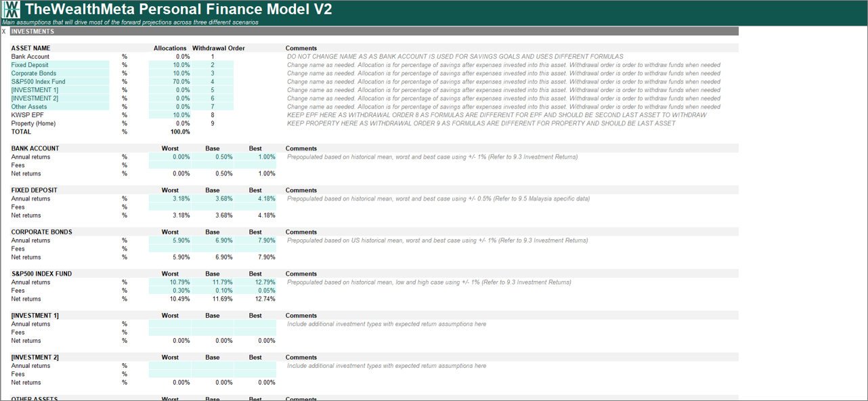
Task: Click the KWSP EPF asset row label
Action: click(27, 115)
